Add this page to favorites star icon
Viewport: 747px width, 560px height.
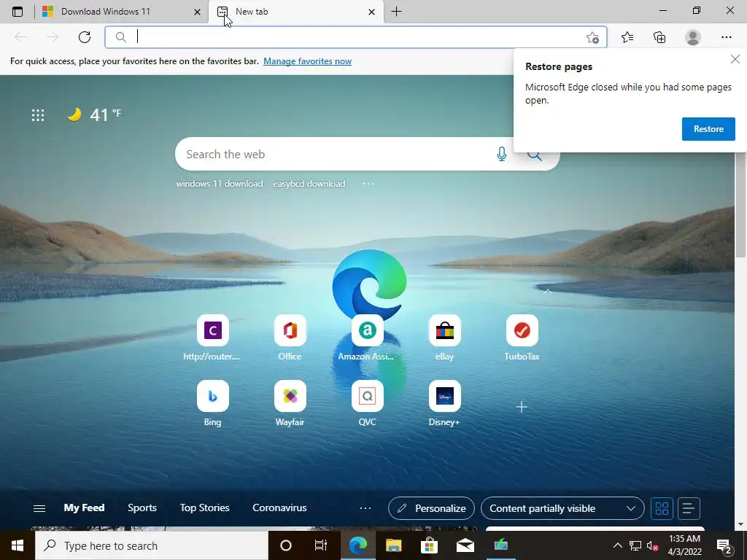(x=592, y=37)
